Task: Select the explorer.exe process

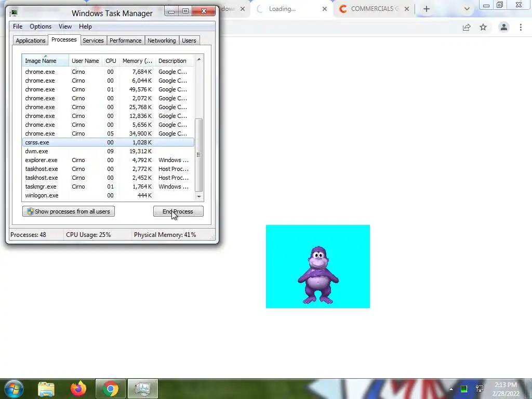Action: click(x=108, y=160)
